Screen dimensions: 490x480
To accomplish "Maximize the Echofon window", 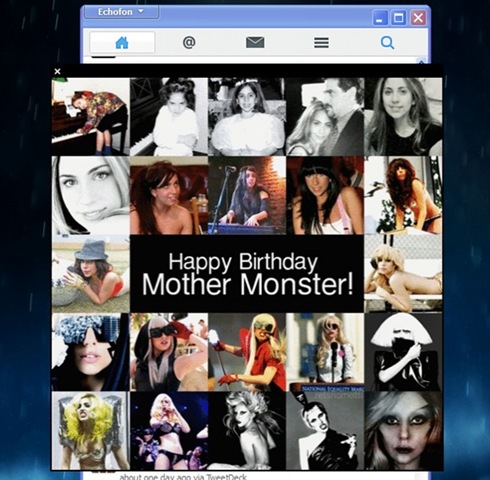I will pyautogui.click(x=399, y=18).
